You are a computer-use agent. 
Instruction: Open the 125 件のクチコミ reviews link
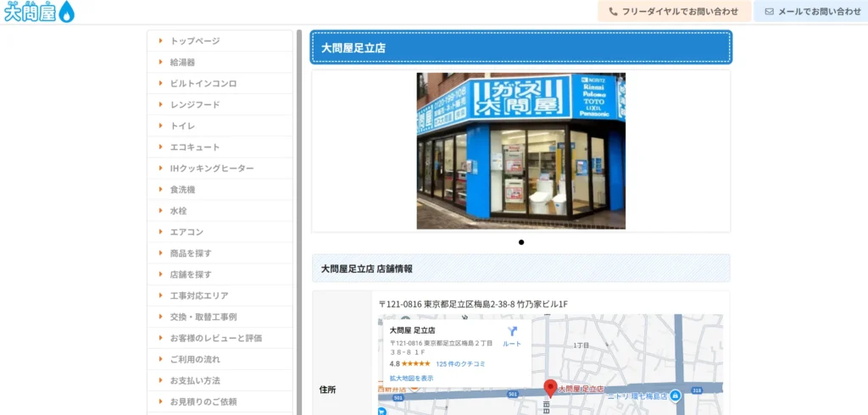(x=460, y=363)
